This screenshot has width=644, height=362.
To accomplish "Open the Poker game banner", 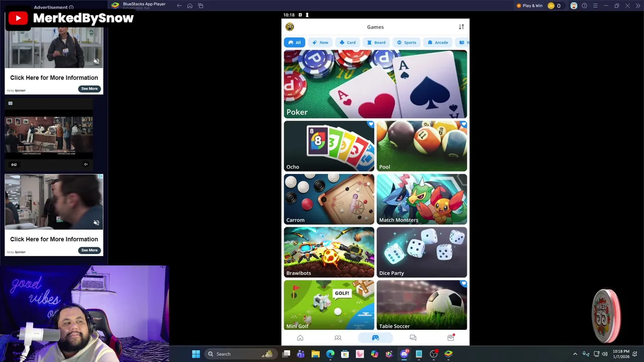I will pyautogui.click(x=375, y=84).
